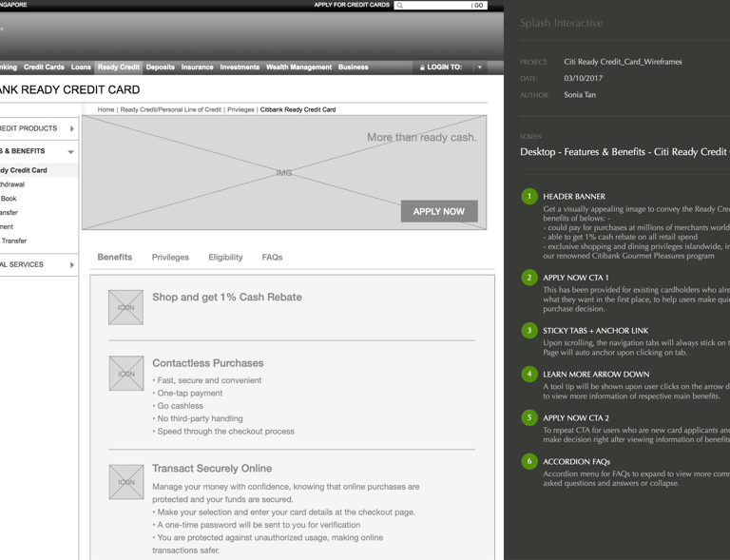Click the 'More than ready cash.' banner text

422,137
